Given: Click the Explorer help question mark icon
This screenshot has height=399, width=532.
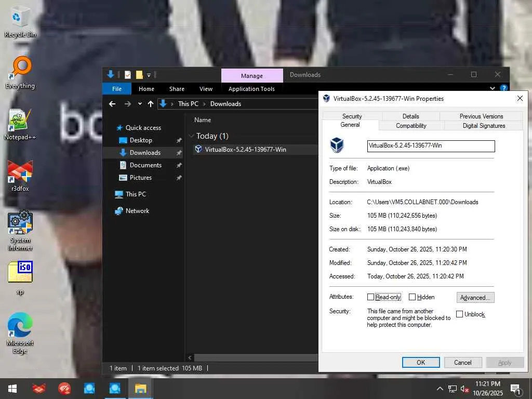Looking at the screenshot, I should point(504,88).
